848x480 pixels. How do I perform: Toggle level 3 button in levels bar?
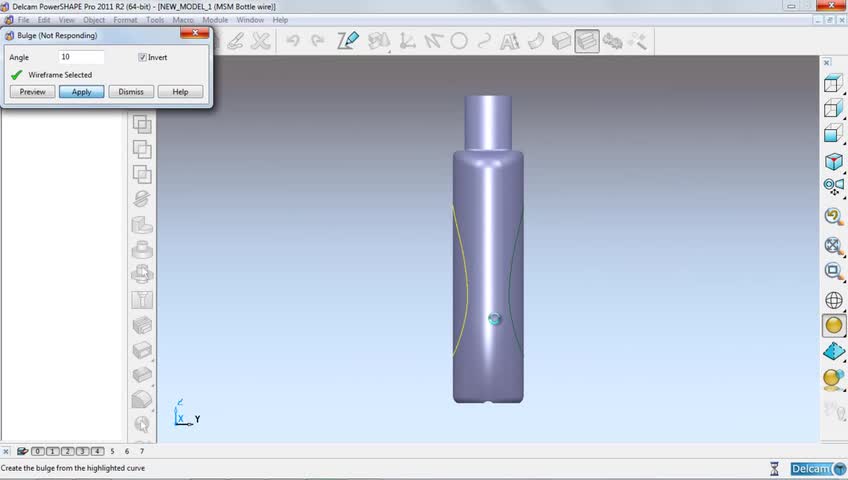coord(82,451)
